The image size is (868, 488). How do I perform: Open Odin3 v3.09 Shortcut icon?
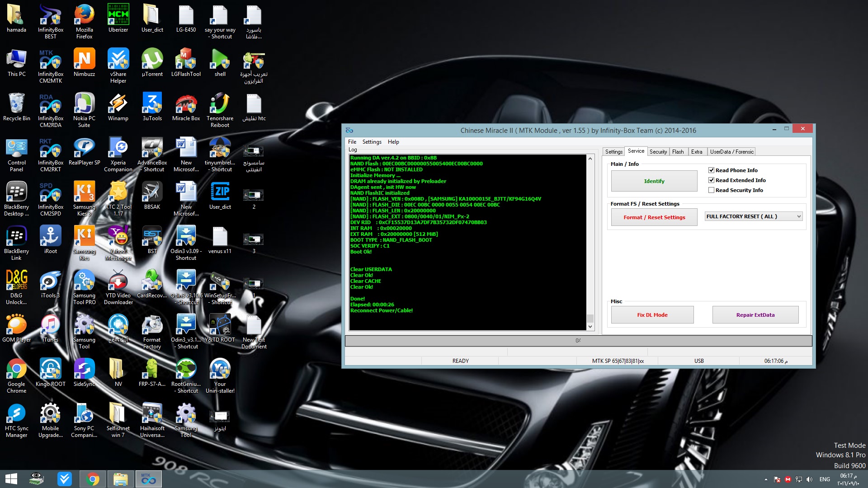[x=186, y=243]
